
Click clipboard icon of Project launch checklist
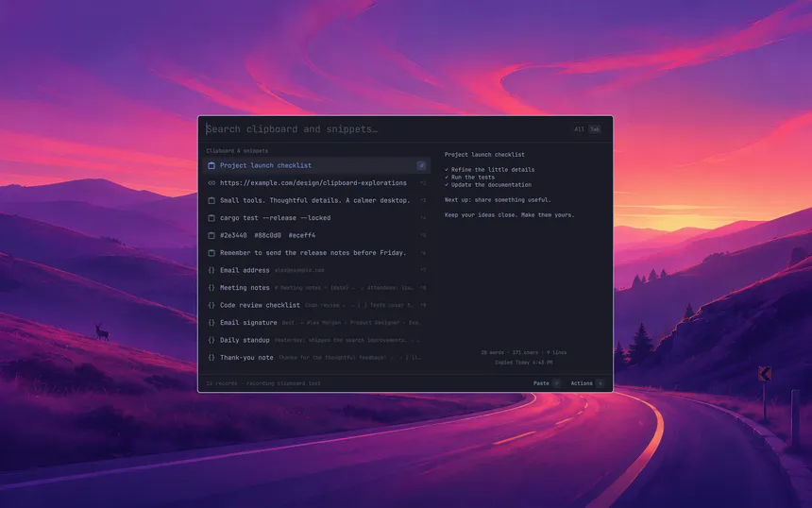pyautogui.click(x=211, y=165)
